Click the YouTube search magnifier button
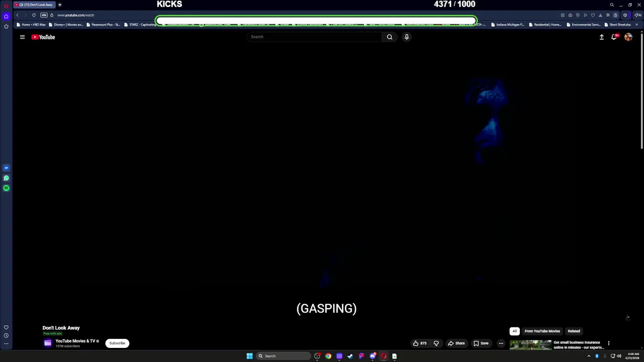 coord(389,37)
